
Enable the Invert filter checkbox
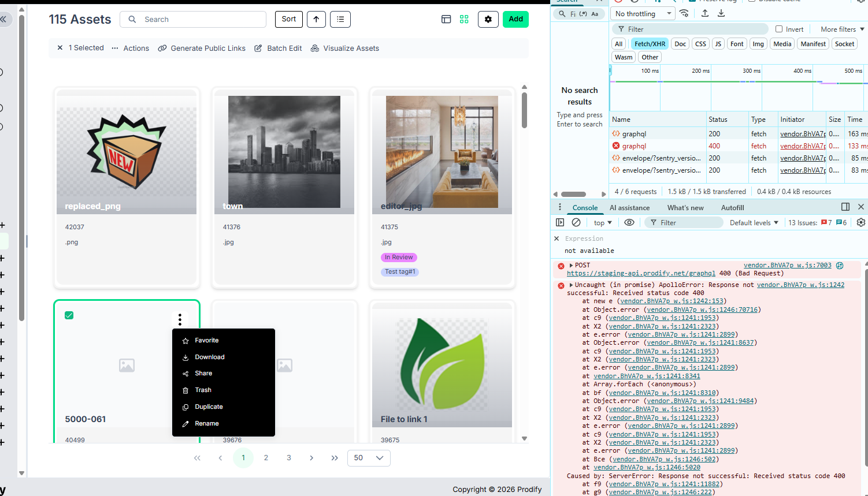point(779,29)
